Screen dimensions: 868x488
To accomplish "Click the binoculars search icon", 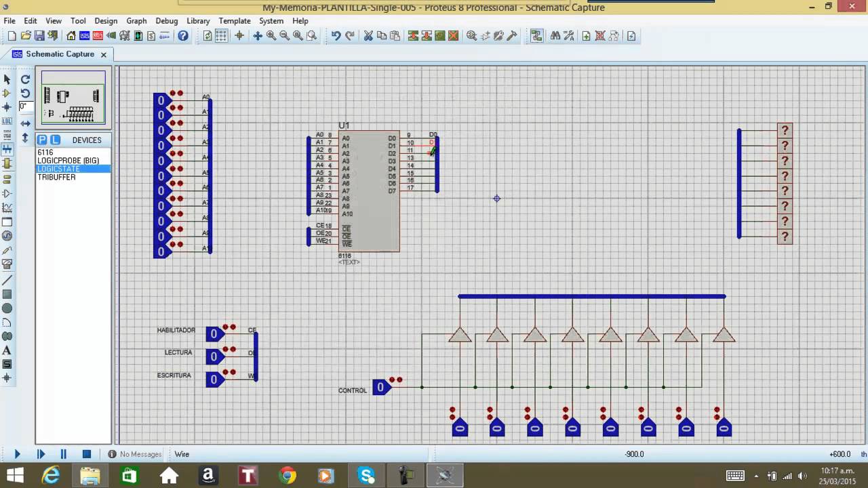I will click(555, 36).
